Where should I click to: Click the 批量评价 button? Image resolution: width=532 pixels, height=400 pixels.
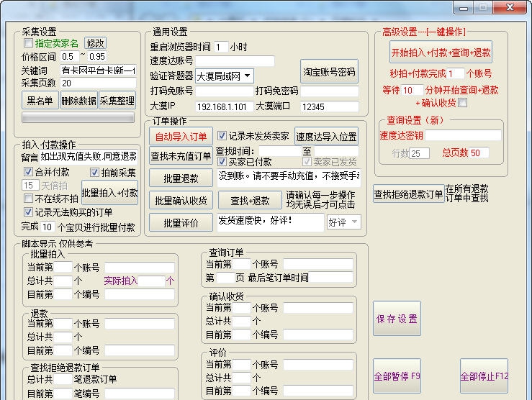click(x=181, y=223)
